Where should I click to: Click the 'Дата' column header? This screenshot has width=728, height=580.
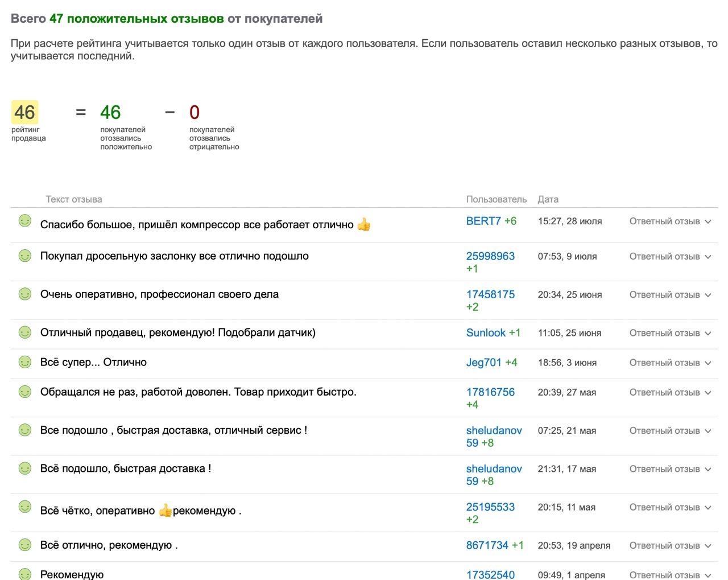548,199
